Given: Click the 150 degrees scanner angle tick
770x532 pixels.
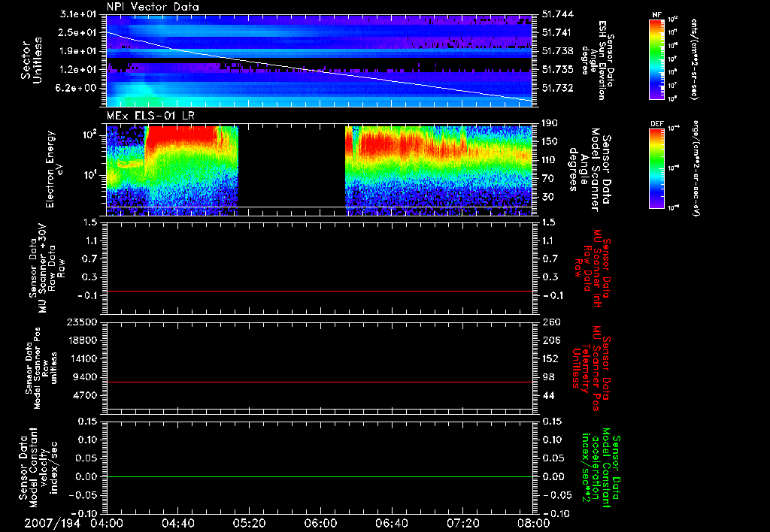Looking at the screenshot, I should pyautogui.click(x=550, y=142).
